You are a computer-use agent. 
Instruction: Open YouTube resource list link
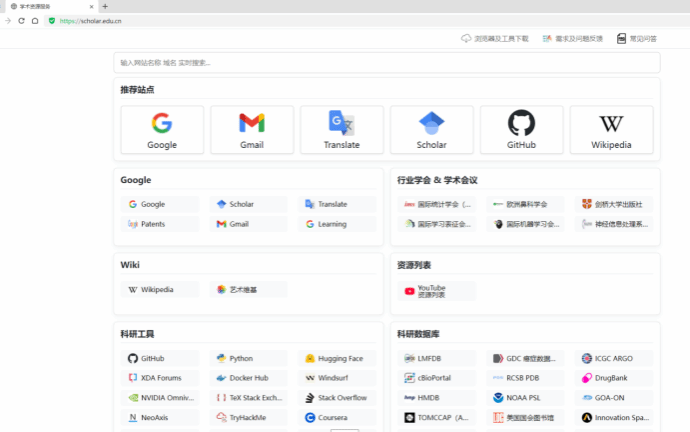tap(437, 291)
